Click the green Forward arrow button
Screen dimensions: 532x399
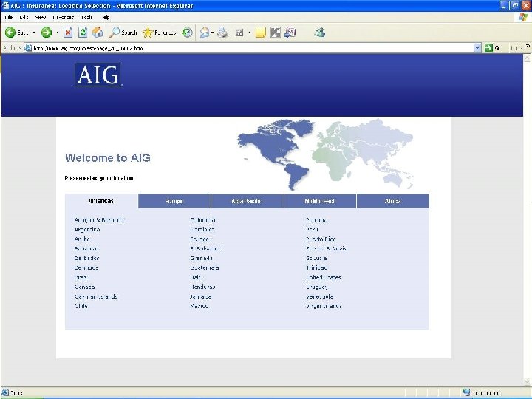47,33
